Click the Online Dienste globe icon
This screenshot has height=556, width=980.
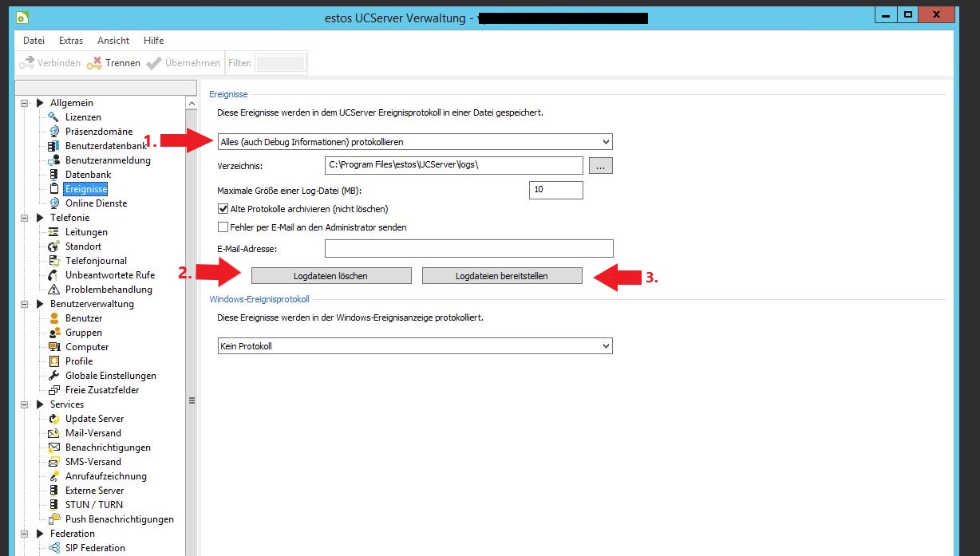53,203
